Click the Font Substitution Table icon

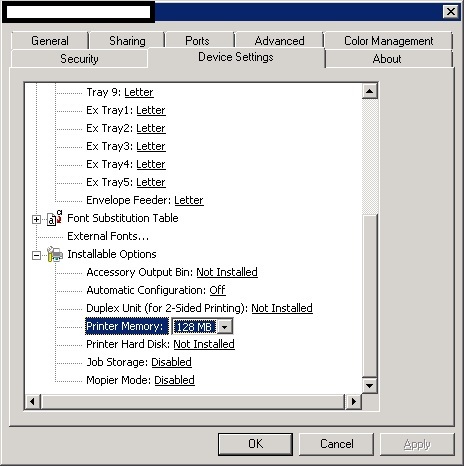pyautogui.click(x=55, y=218)
